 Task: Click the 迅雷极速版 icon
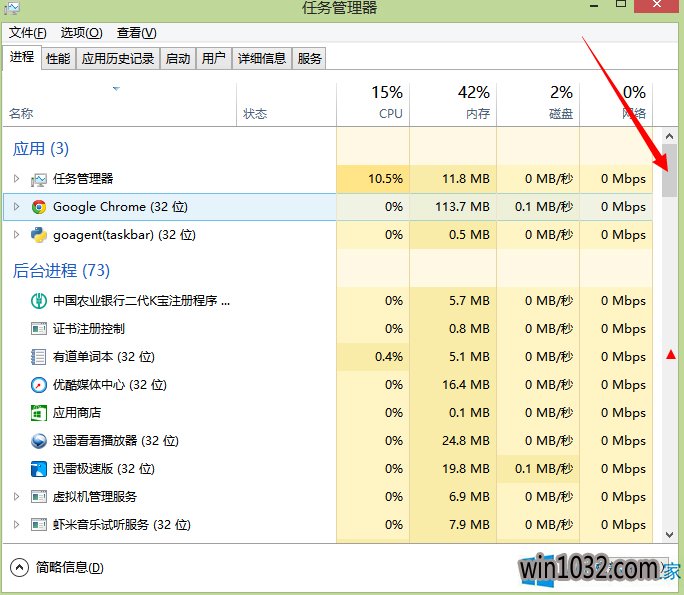(x=39, y=469)
